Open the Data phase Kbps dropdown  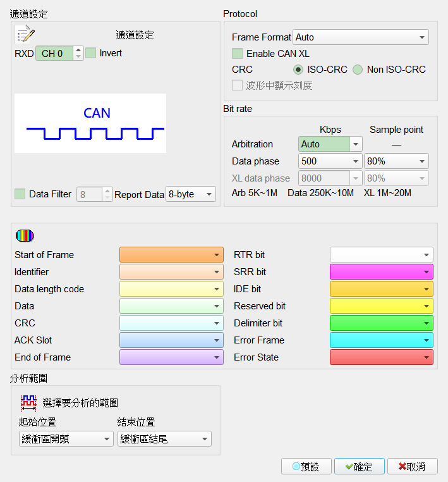330,161
